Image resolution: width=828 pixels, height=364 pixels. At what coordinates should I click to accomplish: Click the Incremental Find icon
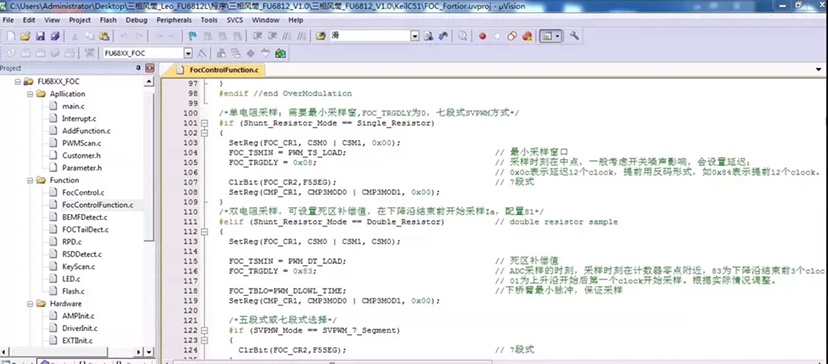pyautogui.click(x=443, y=36)
